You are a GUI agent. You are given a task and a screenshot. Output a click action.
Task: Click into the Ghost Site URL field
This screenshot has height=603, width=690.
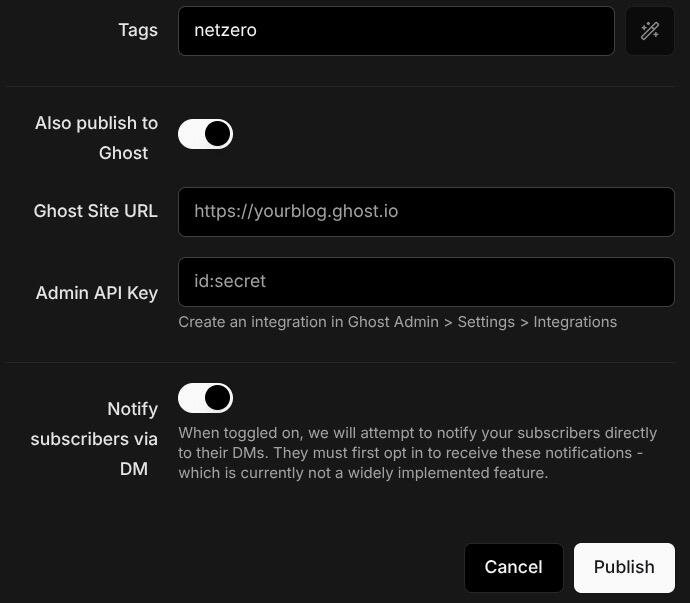(426, 212)
